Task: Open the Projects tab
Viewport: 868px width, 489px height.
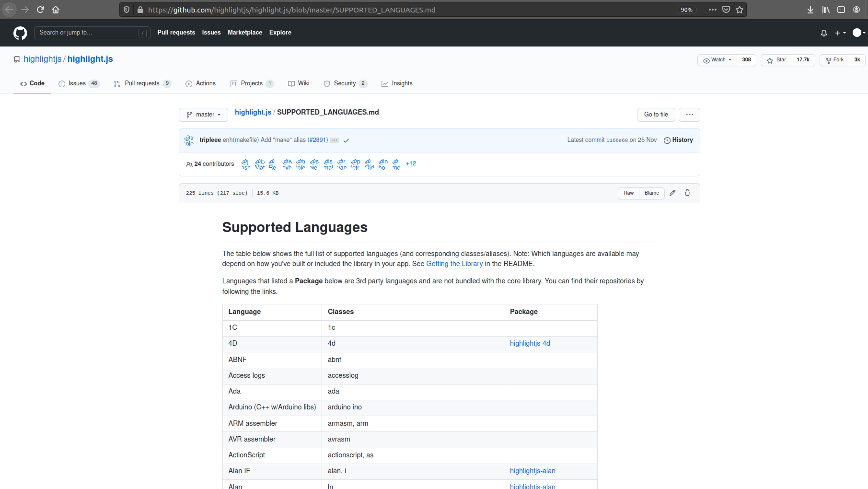Action: [252, 83]
